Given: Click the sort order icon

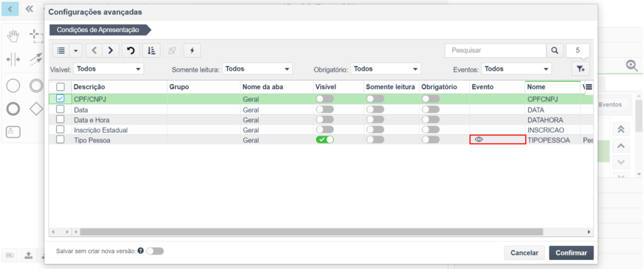Looking at the screenshot, I should point(151,50).
